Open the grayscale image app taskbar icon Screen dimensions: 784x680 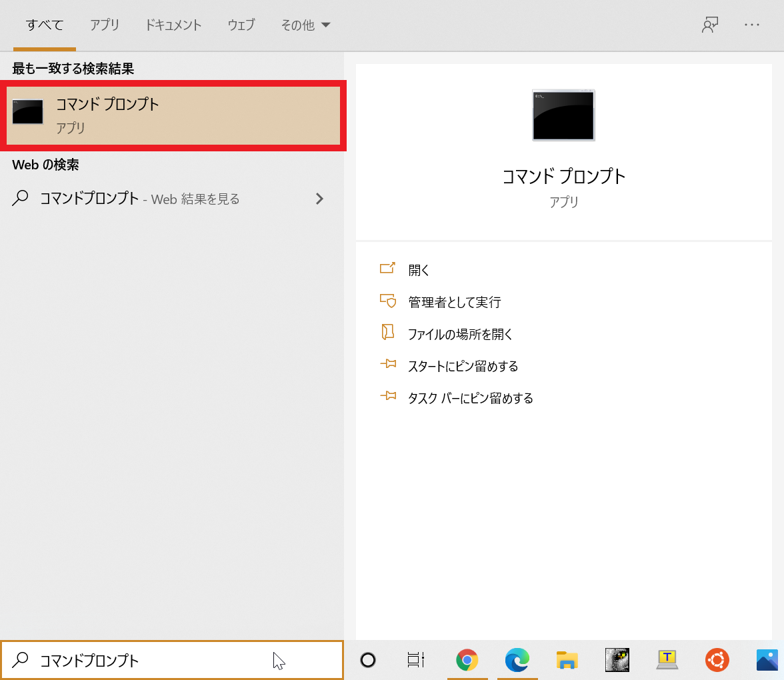pyautogui.click(x=617, y=660)
